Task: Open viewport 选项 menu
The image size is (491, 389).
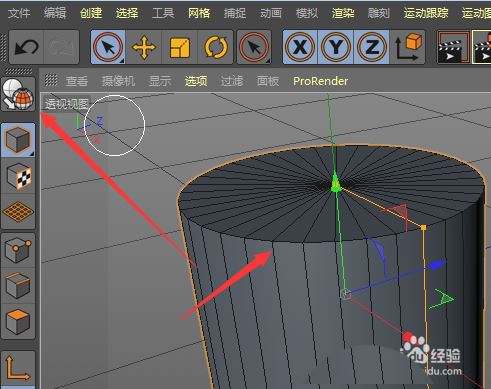Action: click(x=196, y=81)
